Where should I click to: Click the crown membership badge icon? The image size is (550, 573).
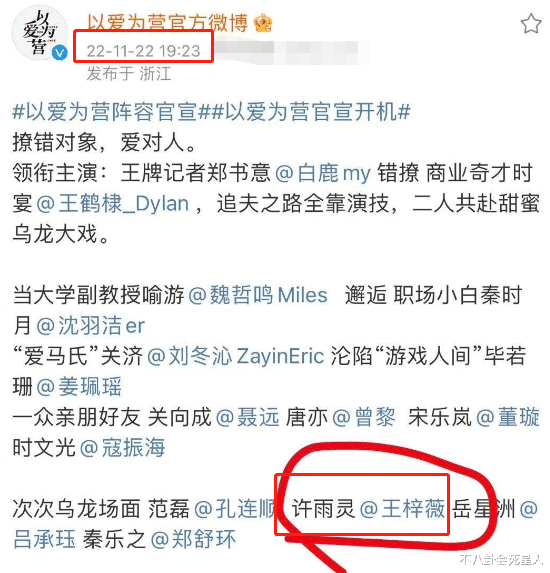pos(263,24)
